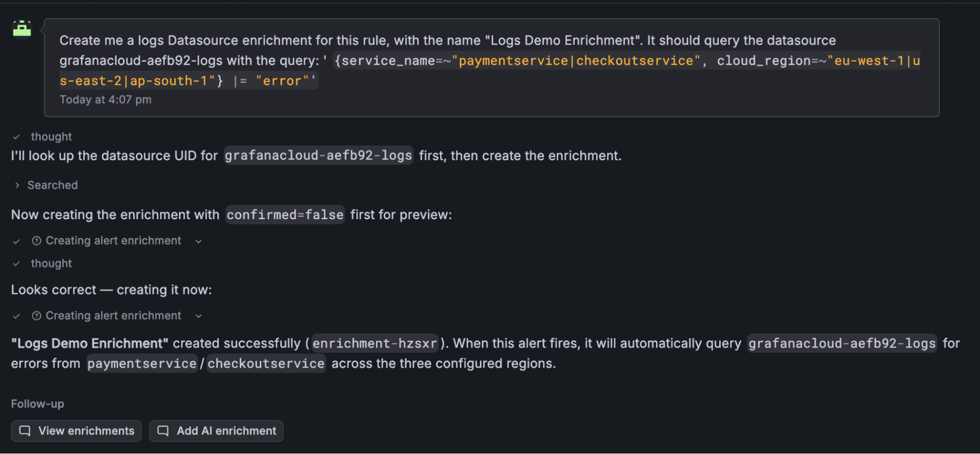Click the checkmark beside the first Creating alert enrichment step
The width and height of the screenshot is (980, 454).
point(17,241)
